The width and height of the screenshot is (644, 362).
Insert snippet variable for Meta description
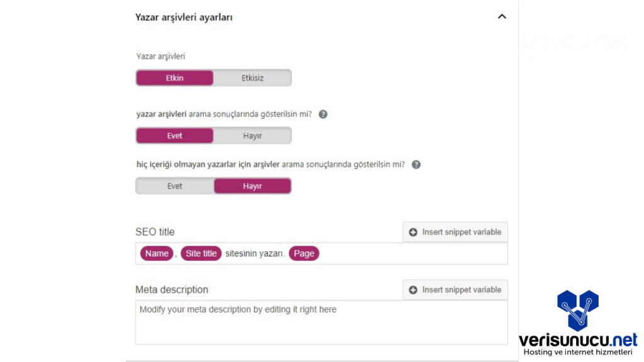pos(455,290)
